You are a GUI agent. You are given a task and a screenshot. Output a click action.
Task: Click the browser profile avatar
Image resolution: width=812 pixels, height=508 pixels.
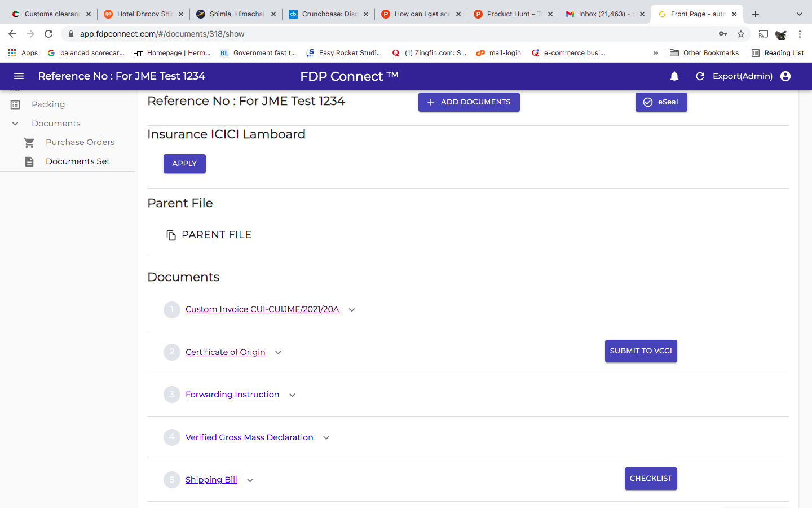pyautogui.click(x=781, y=34)
